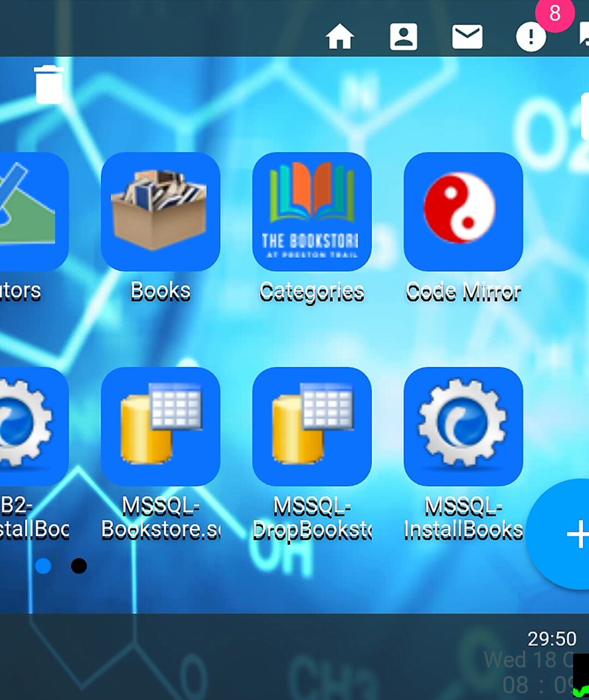The width and height of the screenshot is (589, 700).
Task: Click the MSSQL-DropBookstore label text
Action: pos(312,518)
